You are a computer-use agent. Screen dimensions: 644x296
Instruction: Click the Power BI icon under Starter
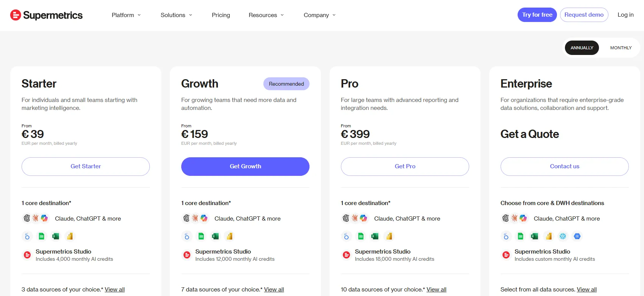coord(70,236)
